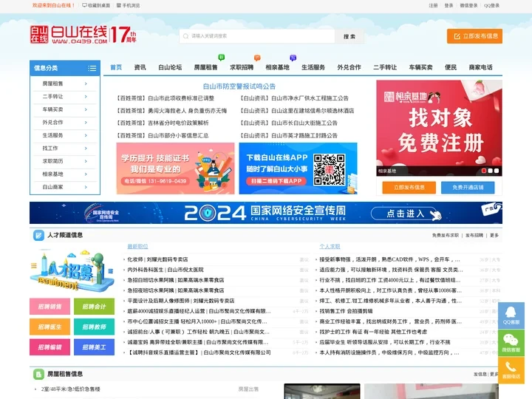
Task: Click green badge above 房屋租售
Action: [221, 58]
